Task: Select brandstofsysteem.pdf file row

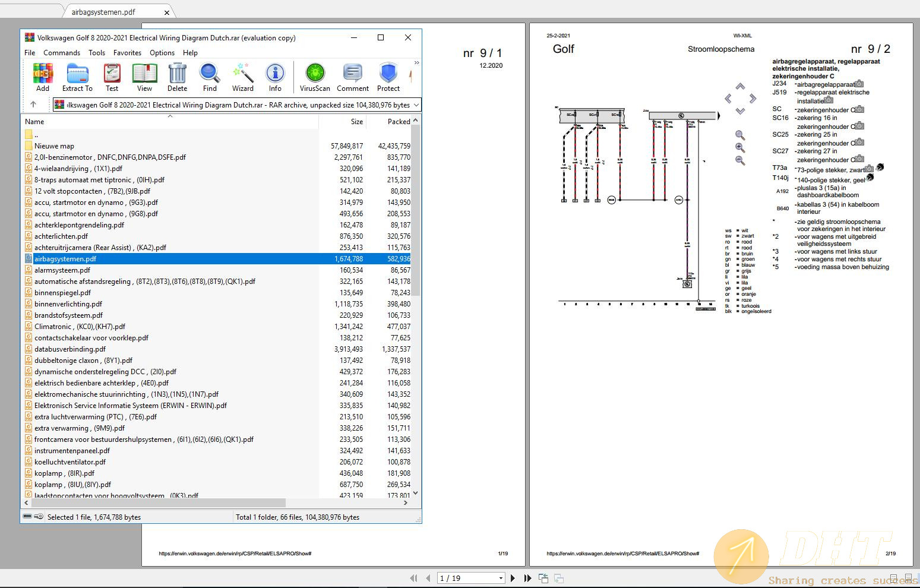Action: 217,315
